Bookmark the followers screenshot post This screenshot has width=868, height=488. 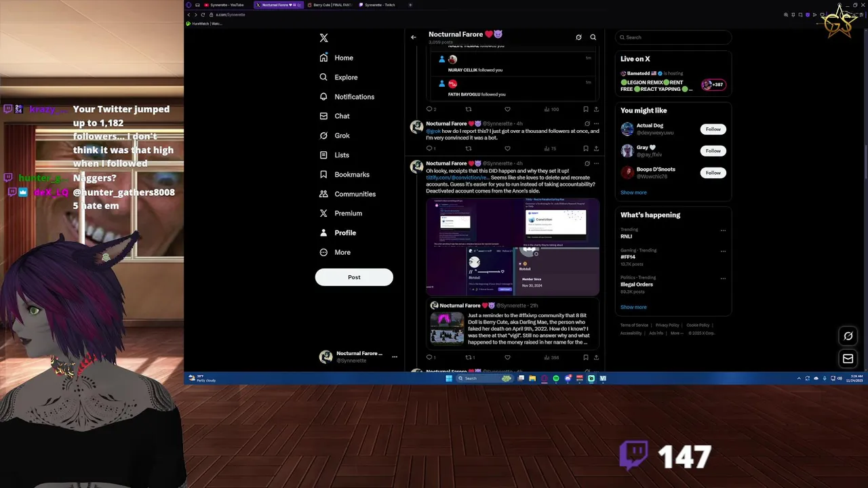point(586,109)
